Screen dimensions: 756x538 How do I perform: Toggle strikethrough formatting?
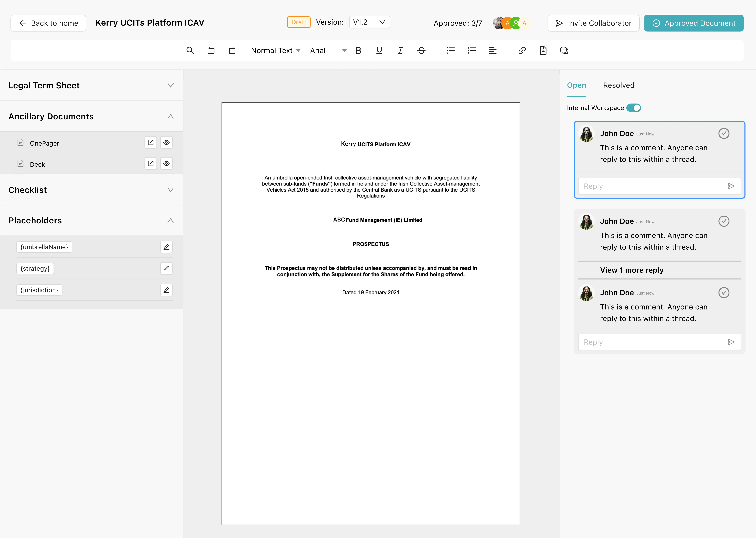pyautogui.click(x=421, y=50)
